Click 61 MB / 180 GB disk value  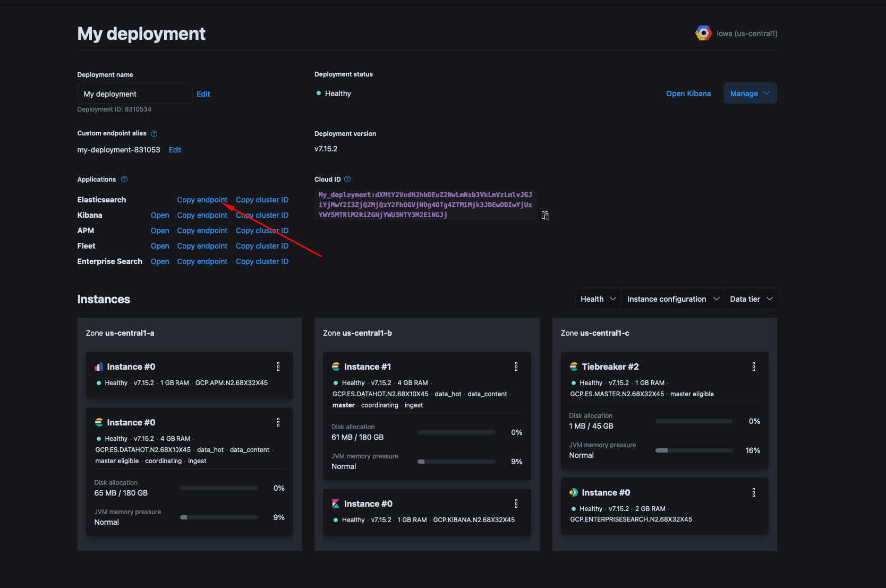click(x=357, y=437)
